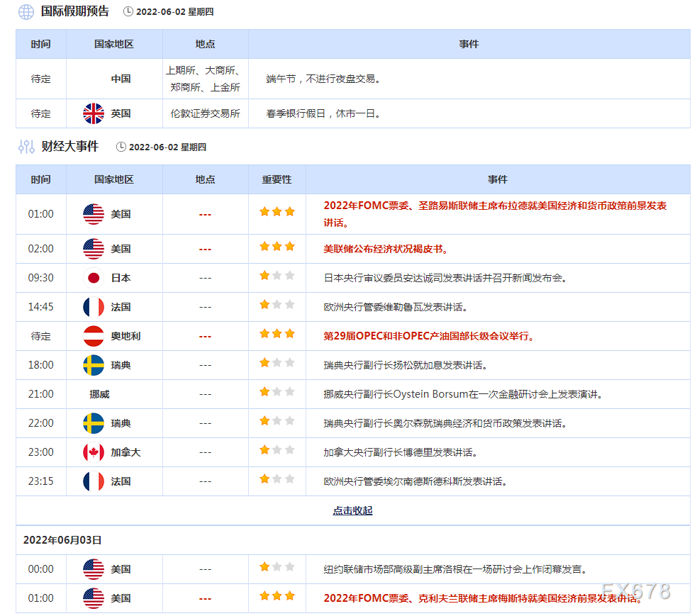Click the 时间 header in holiday table

40,44
